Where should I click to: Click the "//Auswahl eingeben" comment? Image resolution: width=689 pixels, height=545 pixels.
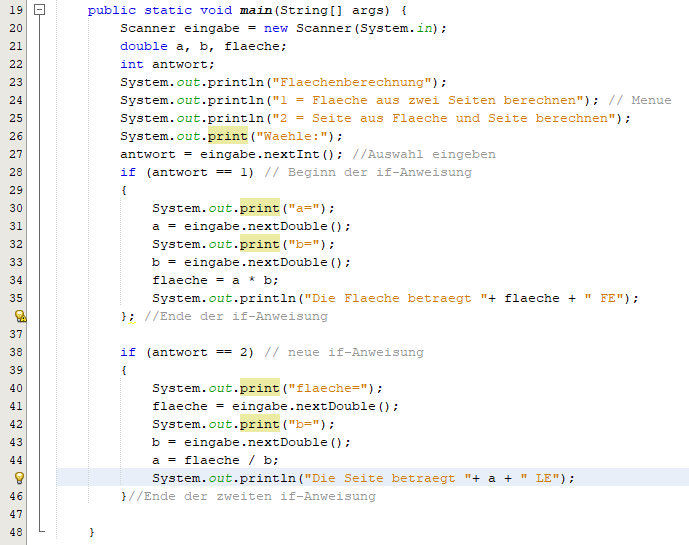[424, 154]
